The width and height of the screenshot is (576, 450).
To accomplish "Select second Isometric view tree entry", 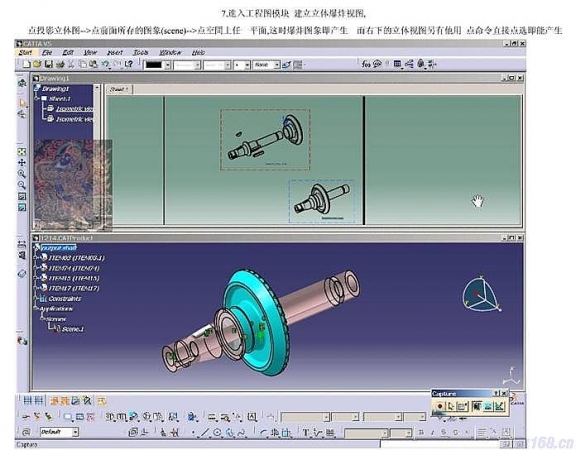I will (x=74, y=119).
